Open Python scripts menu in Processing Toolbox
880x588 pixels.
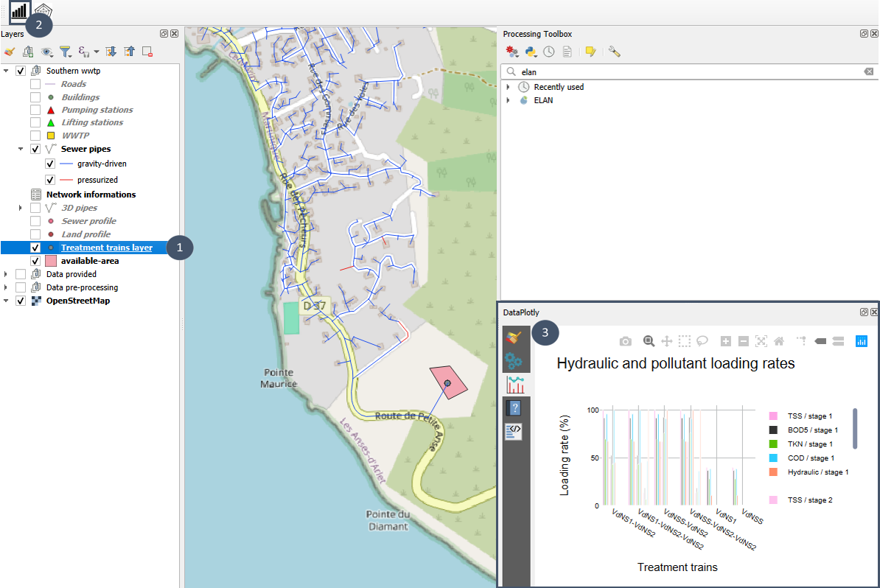coord(531,52)
